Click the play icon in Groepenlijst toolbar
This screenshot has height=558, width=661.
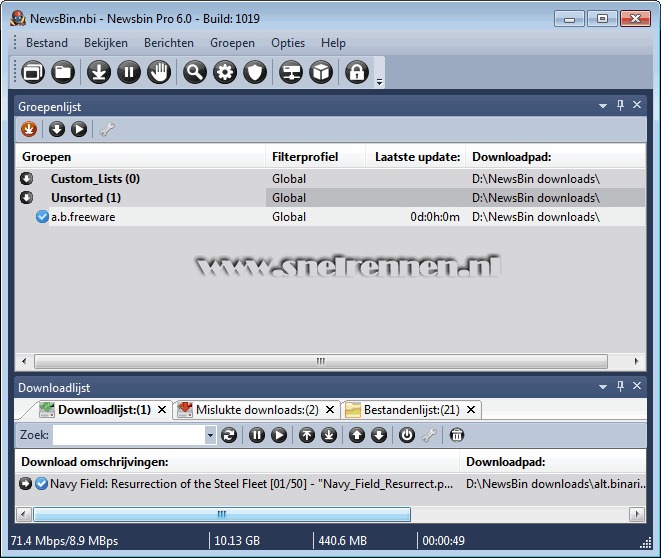[x=79, y=129]
